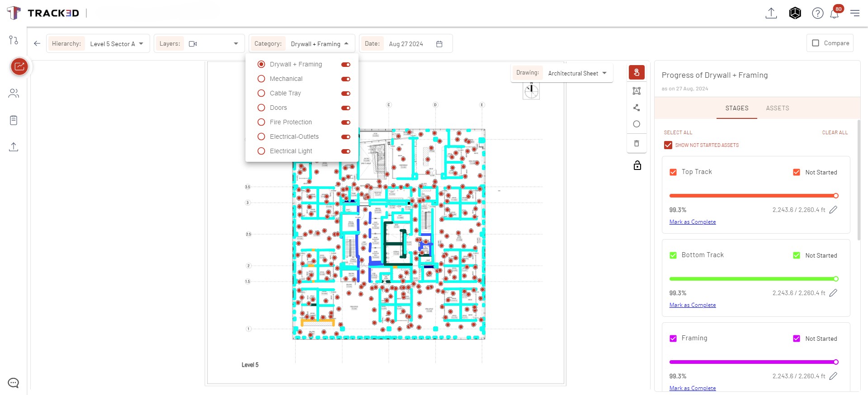Click the Framing purple progress slider
Viewport: 868px width, 395px height.
pos(754,362)
